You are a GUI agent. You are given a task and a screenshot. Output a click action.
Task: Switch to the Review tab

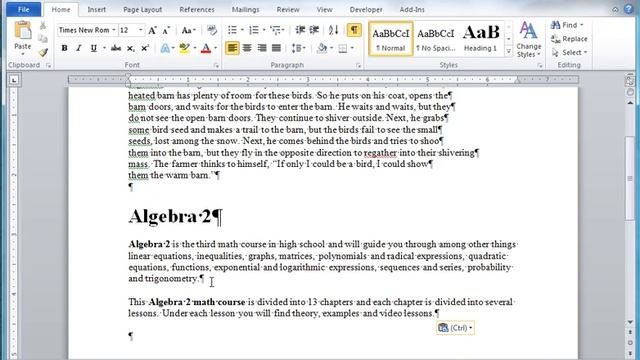click(288, 9)
